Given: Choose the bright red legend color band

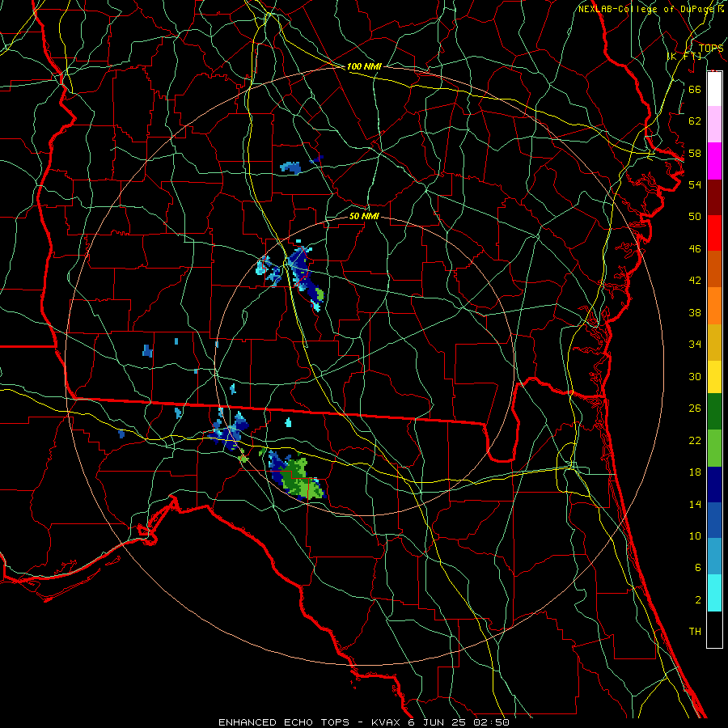Looking at the screenshot, I should (714, 233).
